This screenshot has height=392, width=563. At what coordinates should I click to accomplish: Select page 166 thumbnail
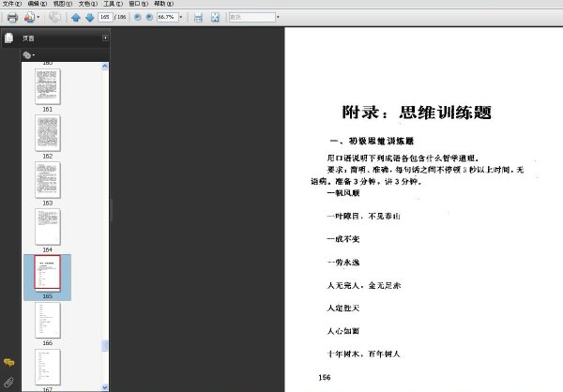pyautogui.click(x=48, y=320)
